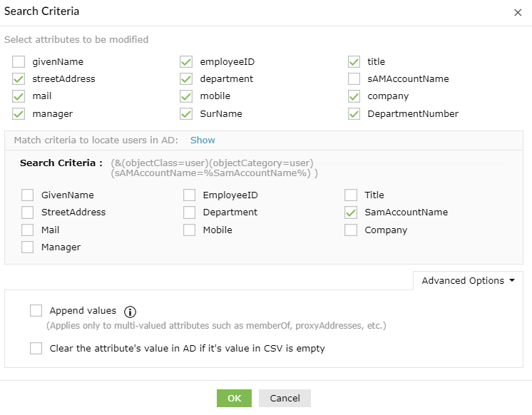Close the Search Criteria dialog
Image resolution: width=532 pixels, height=415 pixels.
517,12
